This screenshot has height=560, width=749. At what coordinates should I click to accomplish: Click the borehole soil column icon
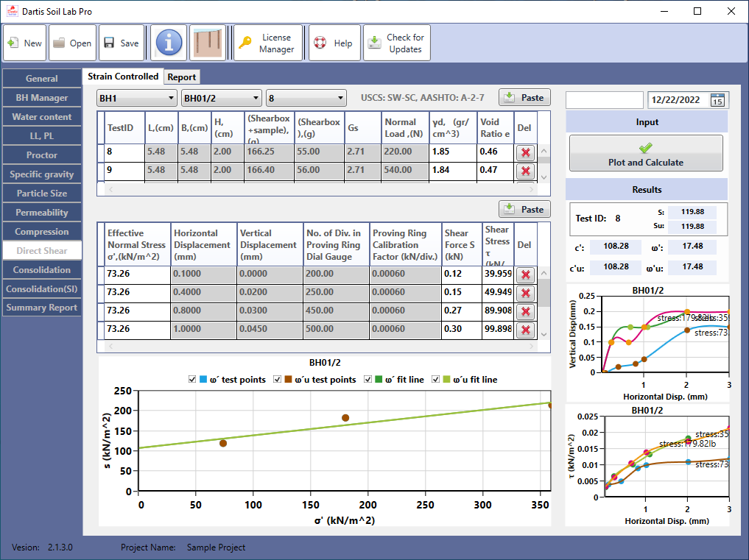208,43
